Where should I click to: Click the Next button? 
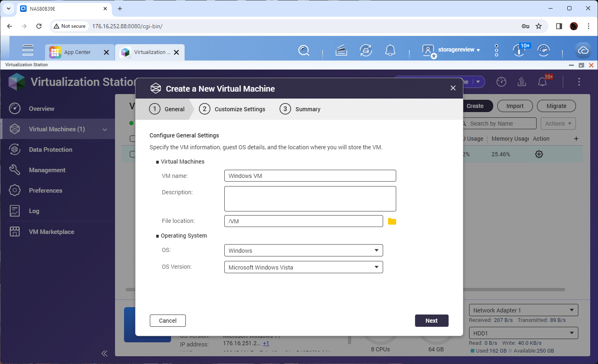click(x=431, y=321)
